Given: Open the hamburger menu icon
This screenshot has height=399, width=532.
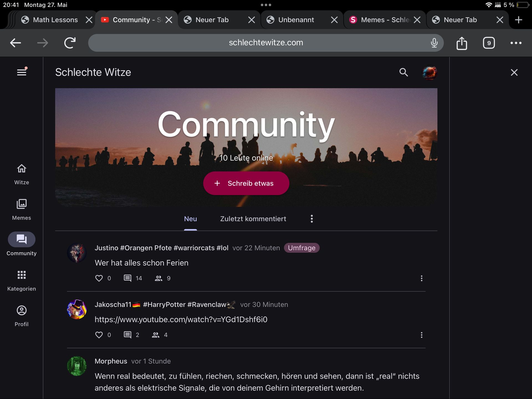Looking at the screenshot, I should pos(21,72).
